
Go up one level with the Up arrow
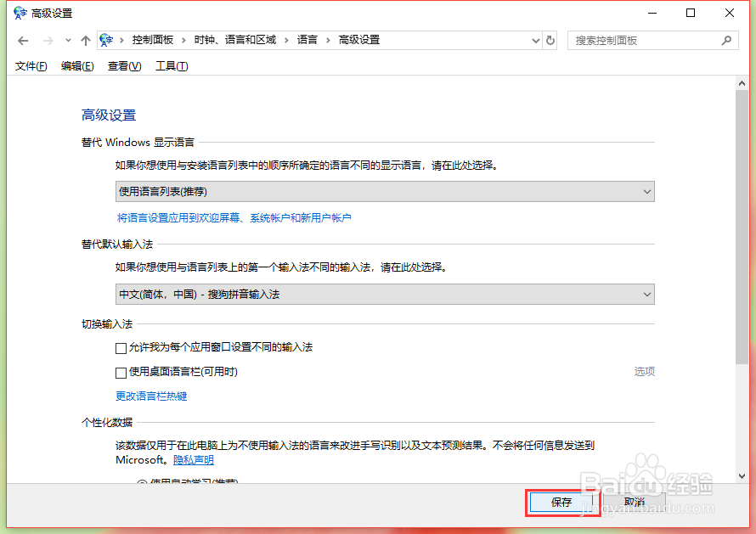(86, 40)
